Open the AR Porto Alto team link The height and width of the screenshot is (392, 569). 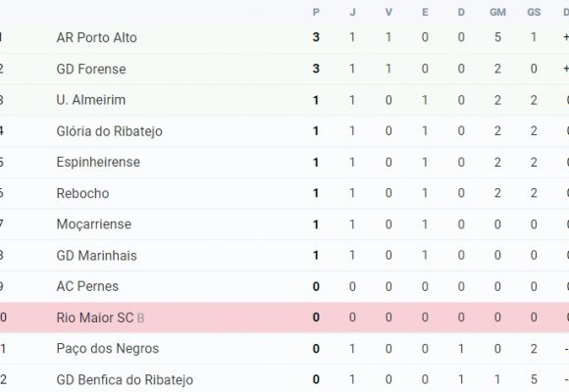click(x=96, y=37)
